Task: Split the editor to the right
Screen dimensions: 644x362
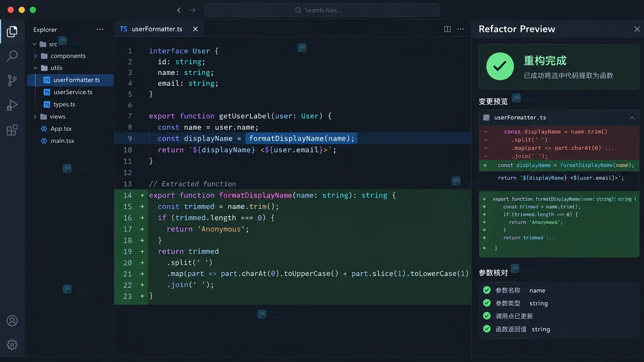Action: coord(447,29)
